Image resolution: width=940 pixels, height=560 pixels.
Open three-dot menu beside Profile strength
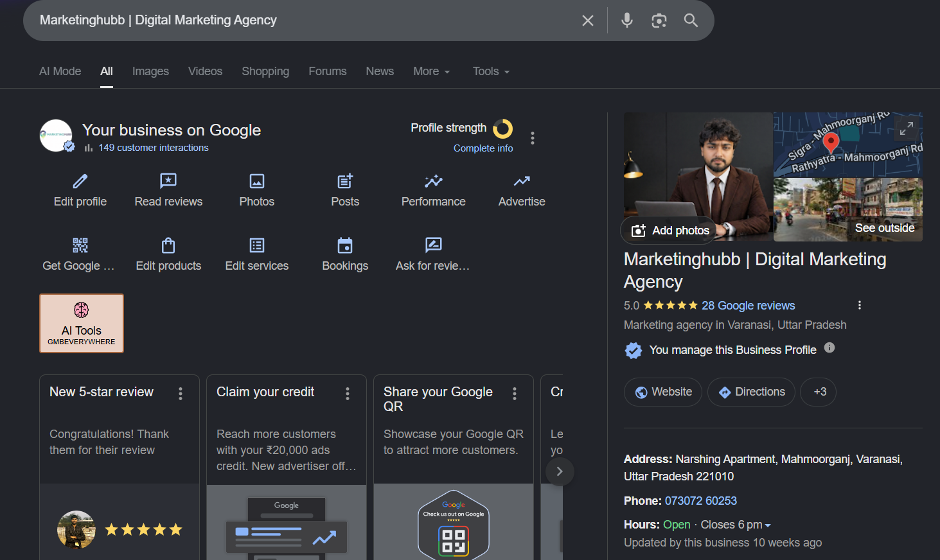tap(532, 138)
